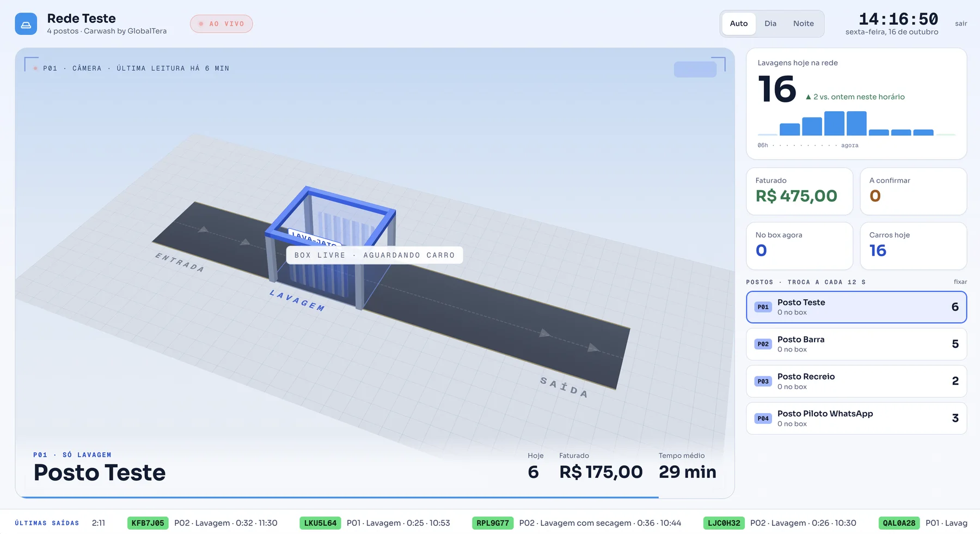Click the sair logout link
Viewport: 980px width, 534px height.
pyautogui.click(x=961, y=23)
